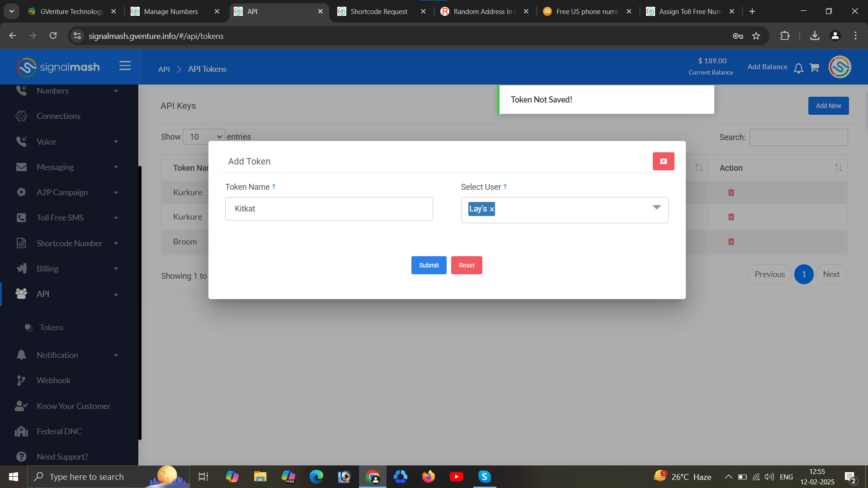Open the shopping cart icon
The height and width of the screenshot is (488, 868).
click(x=814, y=68)
